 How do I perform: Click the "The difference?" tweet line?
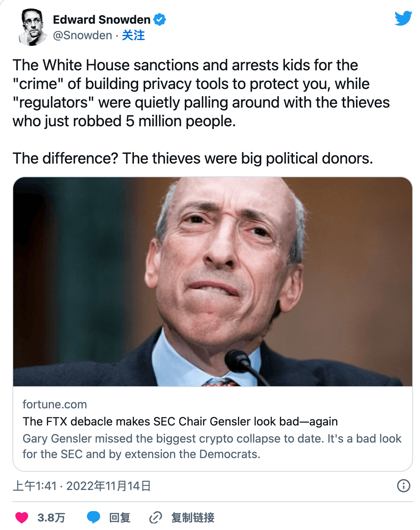(193, 159)
